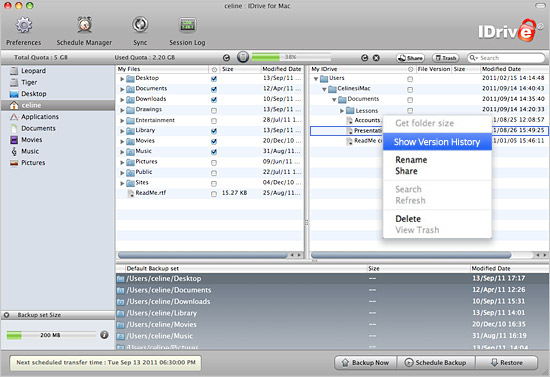Expand the Sites folder
Viewport: 550px width, 377px height.
(122, 183)
